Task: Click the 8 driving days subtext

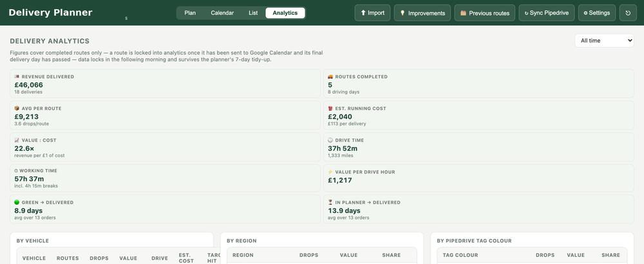Action: [343, 92]
